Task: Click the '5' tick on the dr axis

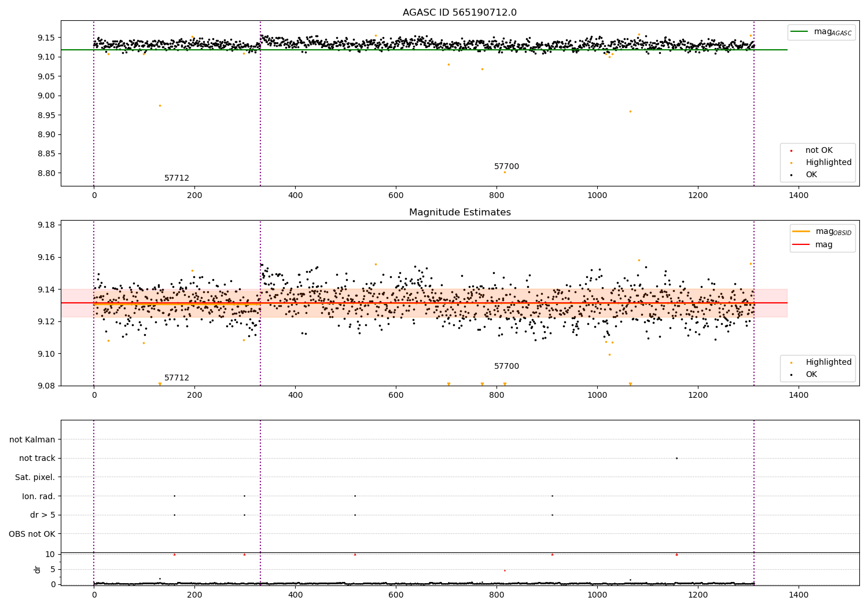Action: [53, 569]
